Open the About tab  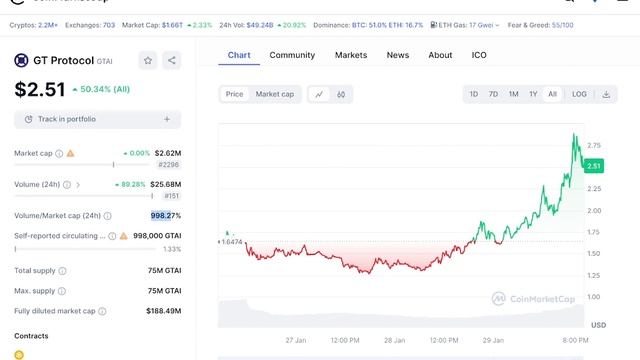(440, 55)
